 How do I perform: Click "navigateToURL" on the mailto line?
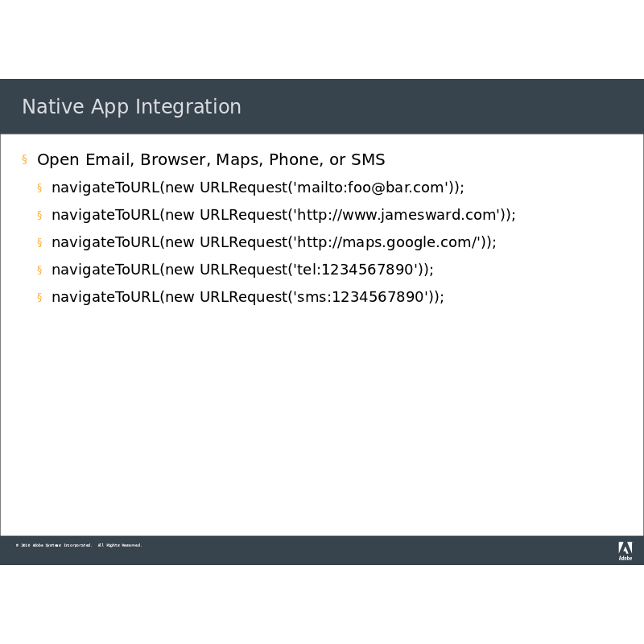(x=105, y=188)
